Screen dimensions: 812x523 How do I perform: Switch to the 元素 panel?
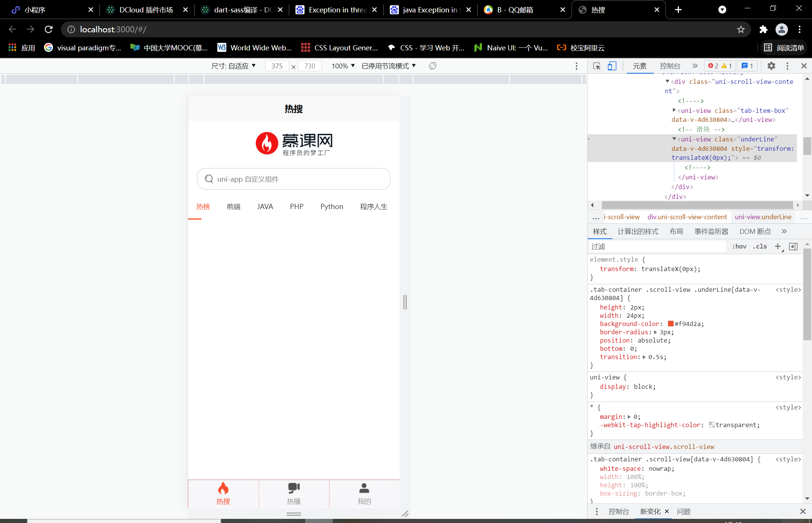pos(639,66)
